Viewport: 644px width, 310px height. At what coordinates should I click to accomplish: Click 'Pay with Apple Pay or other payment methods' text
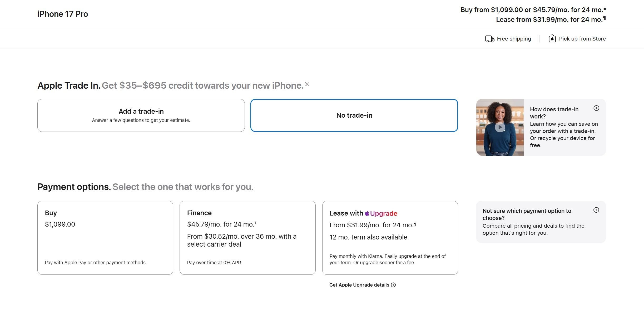click(x=96, y=263)
